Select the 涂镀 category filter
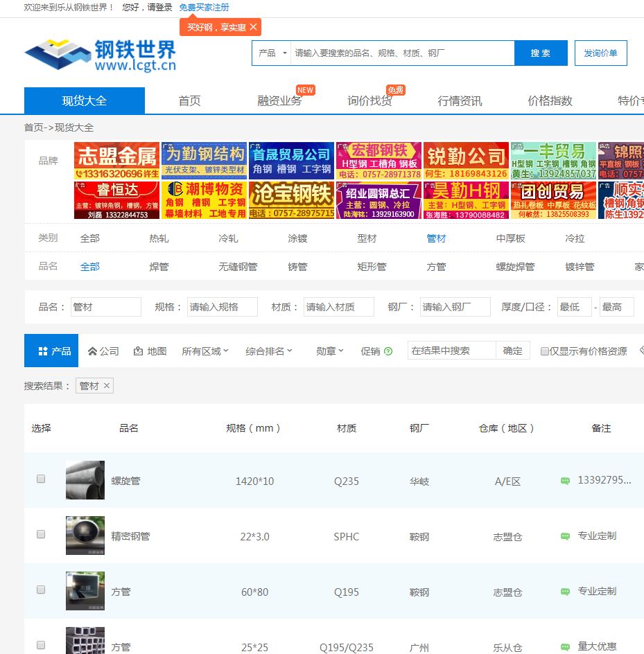Image resolution: width=644 pixels, height=654 pixels. pyautogui.click(x=297, y=238)
